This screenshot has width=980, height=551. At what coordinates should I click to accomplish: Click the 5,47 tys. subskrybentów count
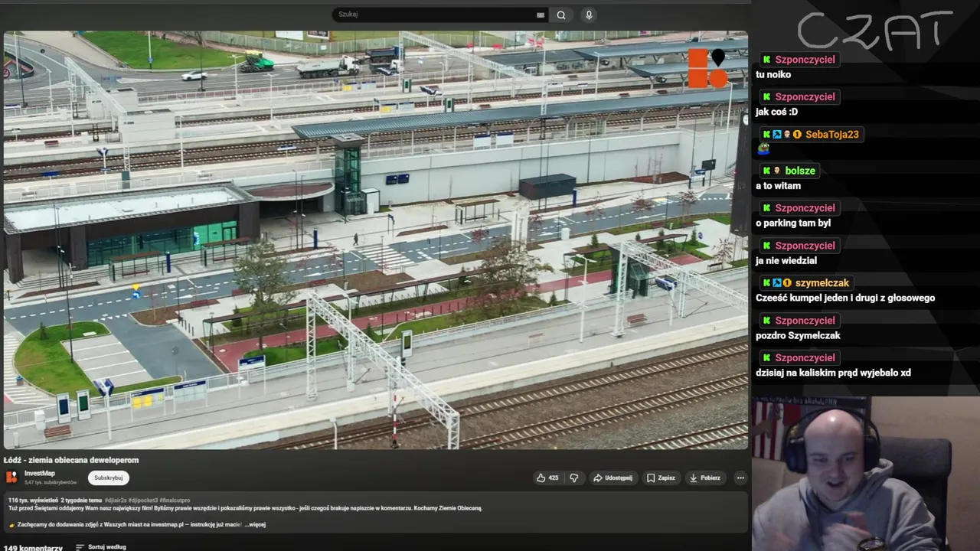(x=51, y=483)
